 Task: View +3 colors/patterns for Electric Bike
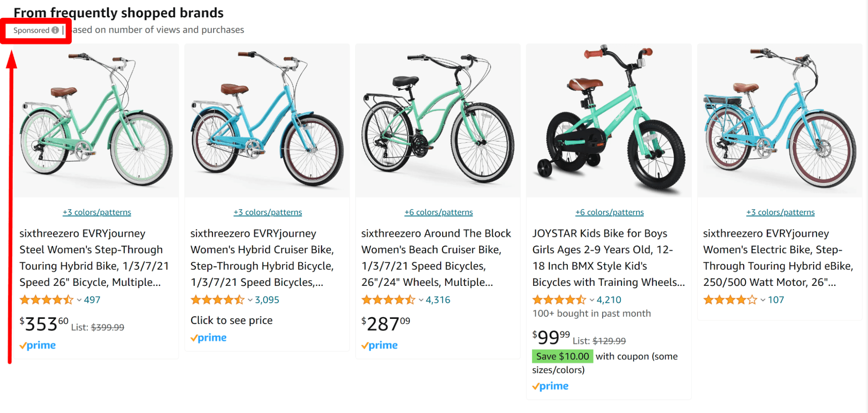tap(780, 212)
